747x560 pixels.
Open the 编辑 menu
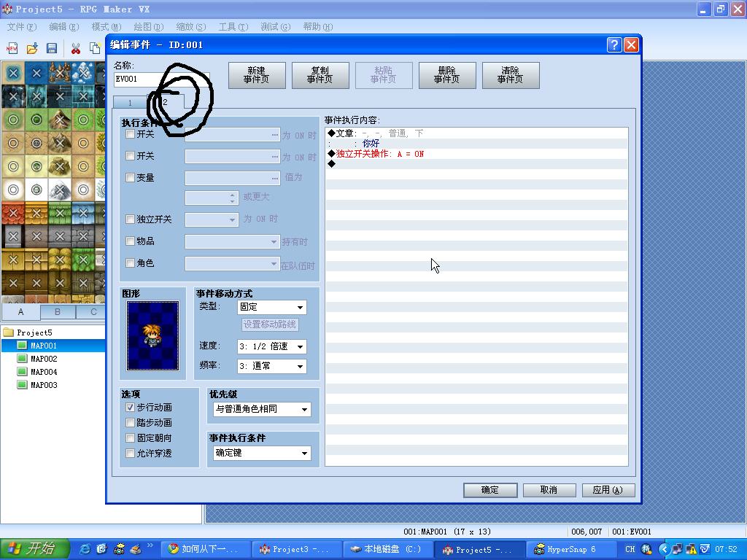pos(64,27)
